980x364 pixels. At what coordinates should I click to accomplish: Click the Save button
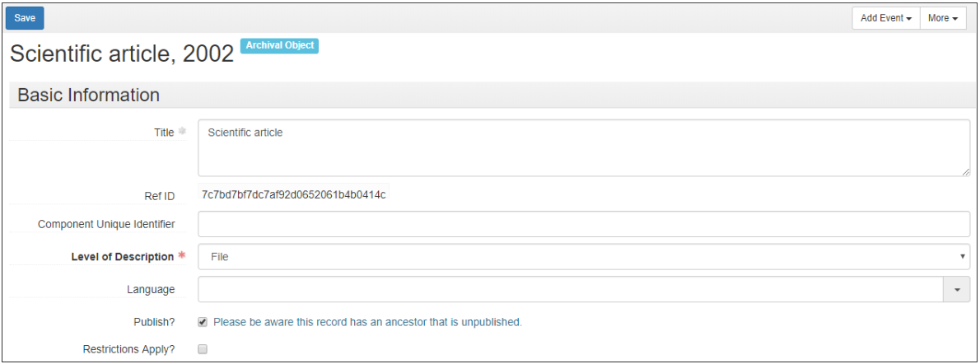[x=25, y=18]
